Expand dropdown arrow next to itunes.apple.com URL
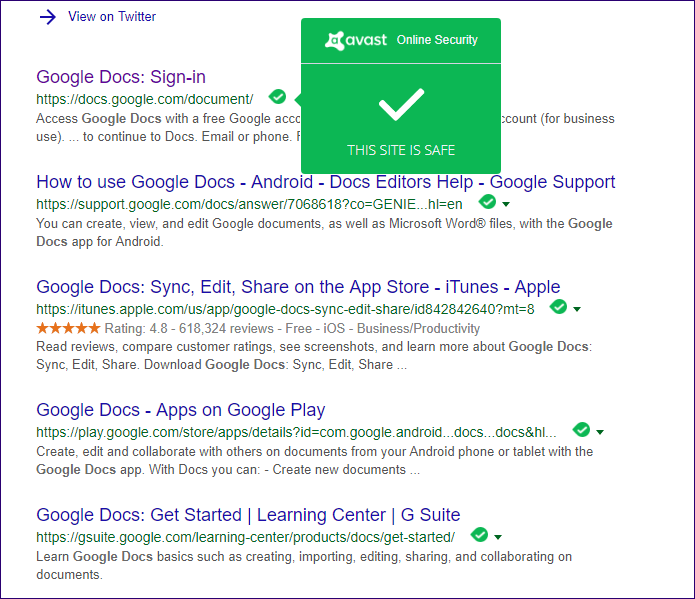This screenshot has height=599, width=695. pos(577,309)
